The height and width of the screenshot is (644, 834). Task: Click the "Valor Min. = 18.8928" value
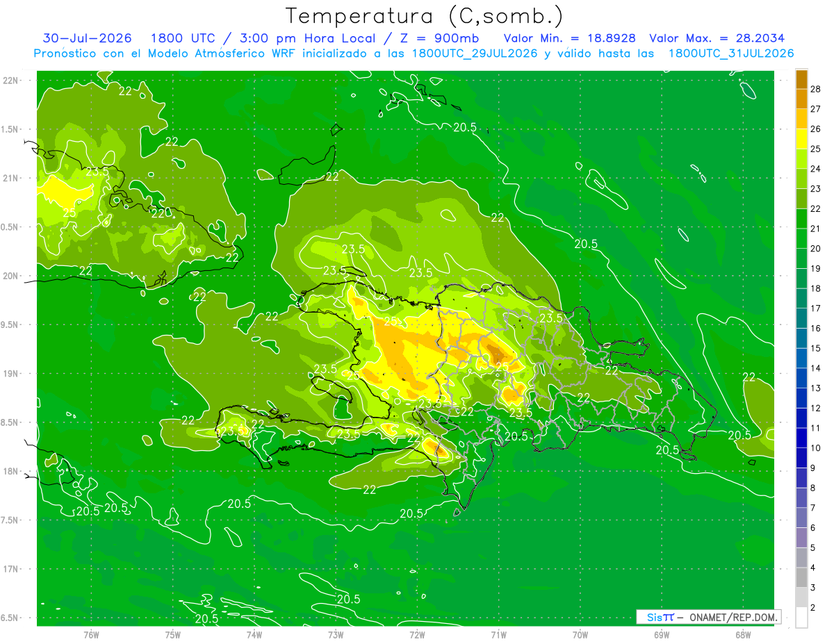click(570, 38)
